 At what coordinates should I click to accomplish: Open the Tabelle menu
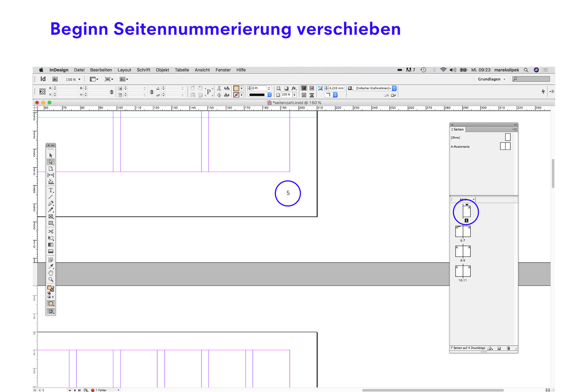pyautogui.click(x=182, y=70)
